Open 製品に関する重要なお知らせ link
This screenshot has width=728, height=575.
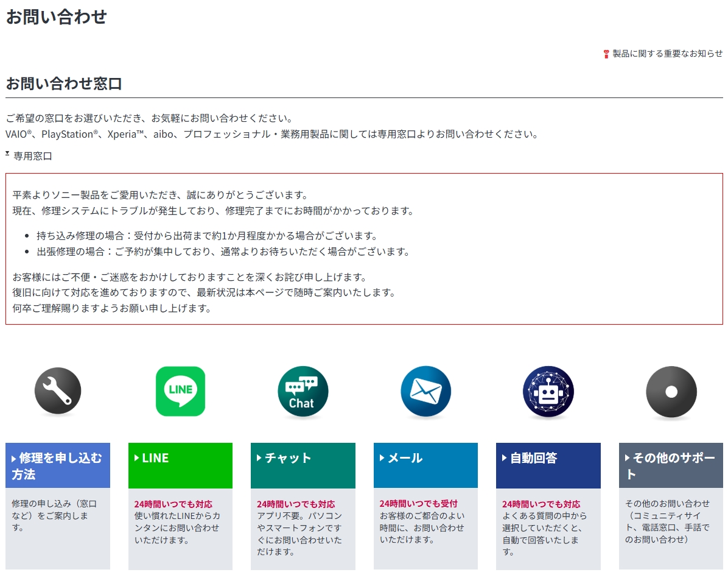click(667, 54)
